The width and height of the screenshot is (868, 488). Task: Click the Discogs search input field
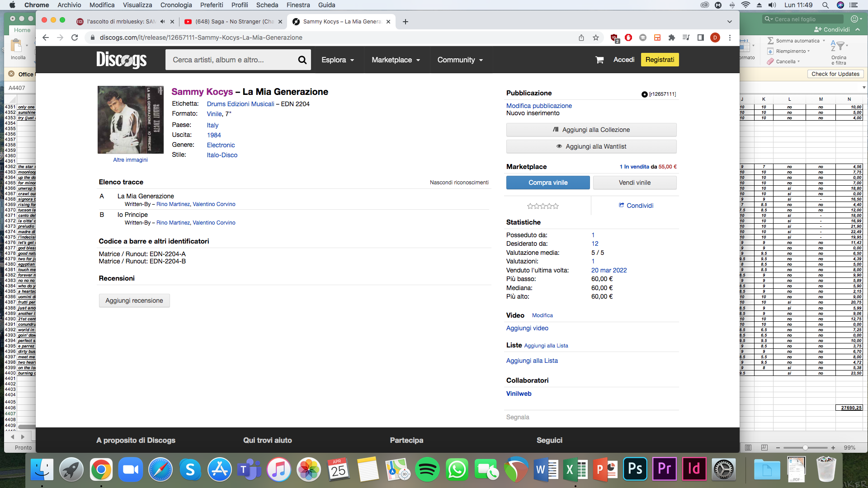[231, 60]
